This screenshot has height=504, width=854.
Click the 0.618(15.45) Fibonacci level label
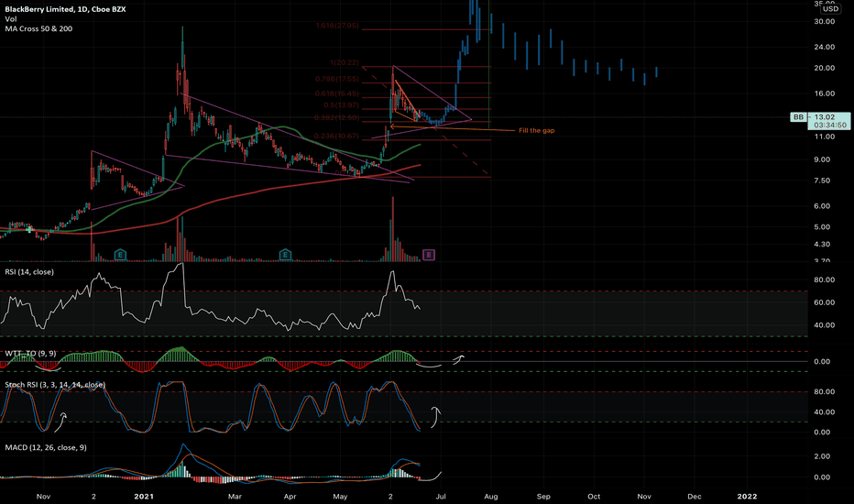337,93
